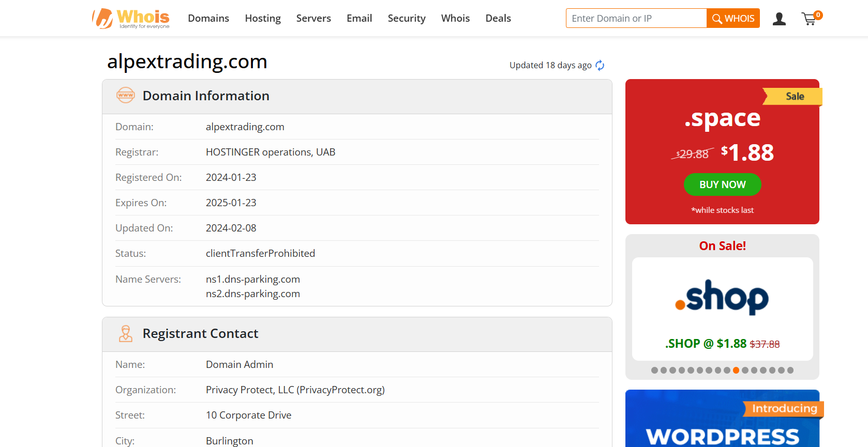Click the orange WHOIS search button
Viewport: 868px width, 447px height.
733,18
